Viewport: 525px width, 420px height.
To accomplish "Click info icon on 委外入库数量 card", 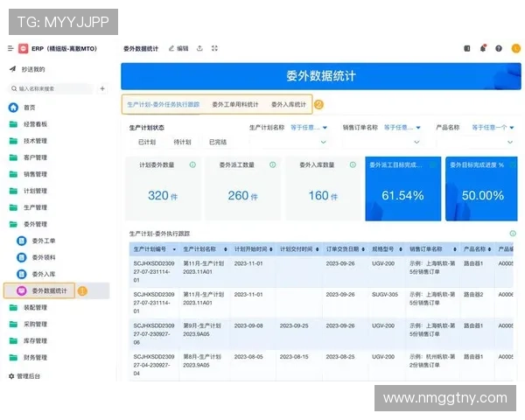I will click(353, 164).
